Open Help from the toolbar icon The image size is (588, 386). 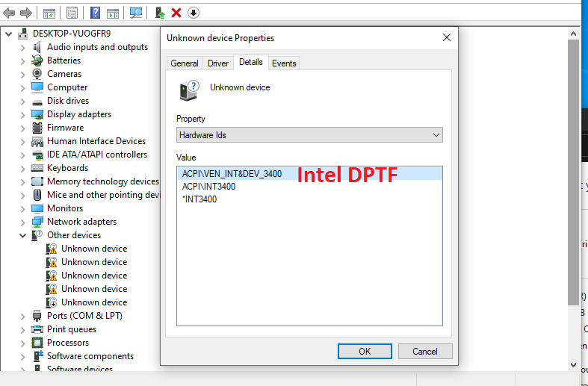pos(95,13)
